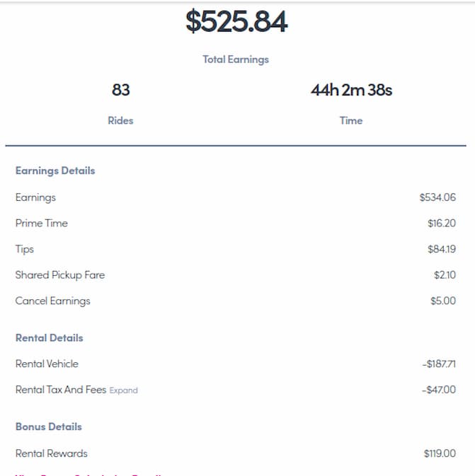
Task: Select the $525.84 total earnings amount
Action: point(236,21)
